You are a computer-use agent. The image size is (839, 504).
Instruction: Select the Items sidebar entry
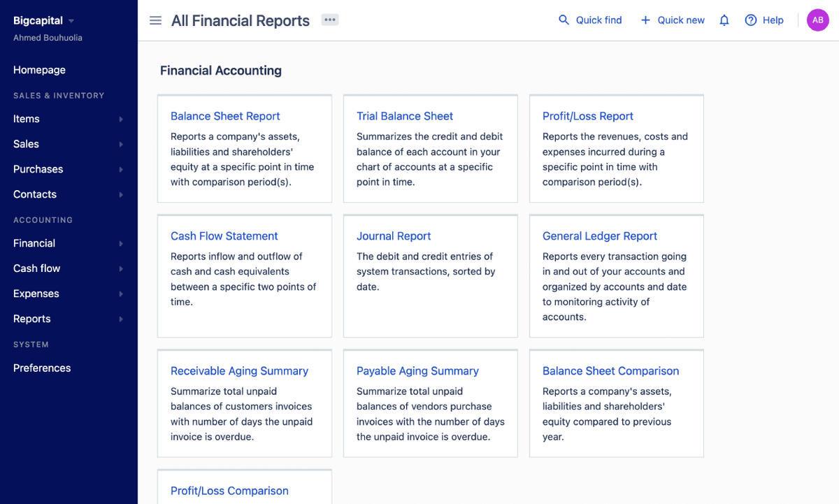pos(26,119)
